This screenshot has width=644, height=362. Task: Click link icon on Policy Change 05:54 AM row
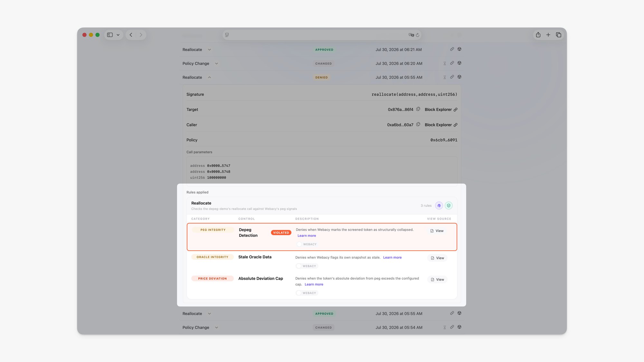452,327
